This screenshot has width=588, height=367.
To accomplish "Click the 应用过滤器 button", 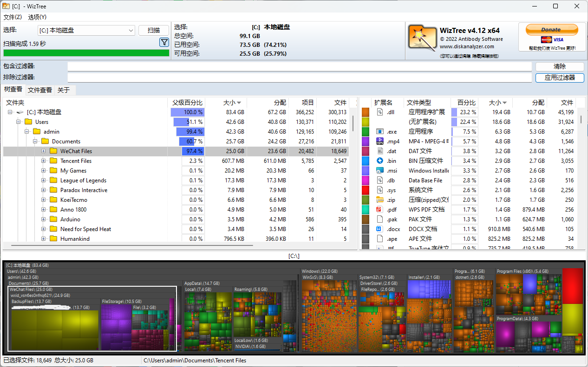I will (x=559, y=77).
